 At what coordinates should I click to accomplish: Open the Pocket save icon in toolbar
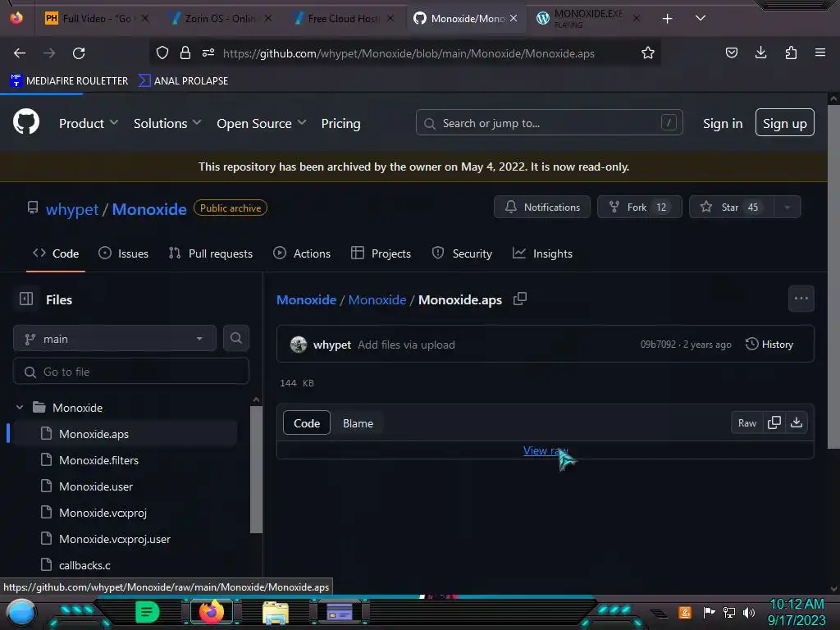pyautogui.click(x=731, y=52)
